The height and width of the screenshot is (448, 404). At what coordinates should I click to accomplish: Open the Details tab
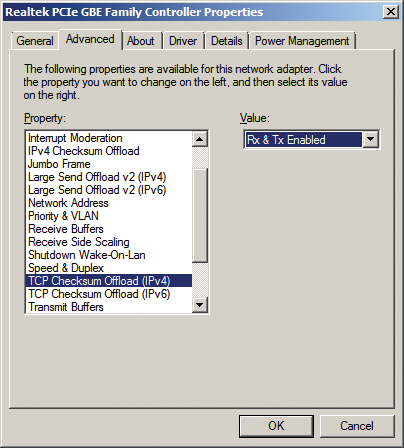point(227,41)
